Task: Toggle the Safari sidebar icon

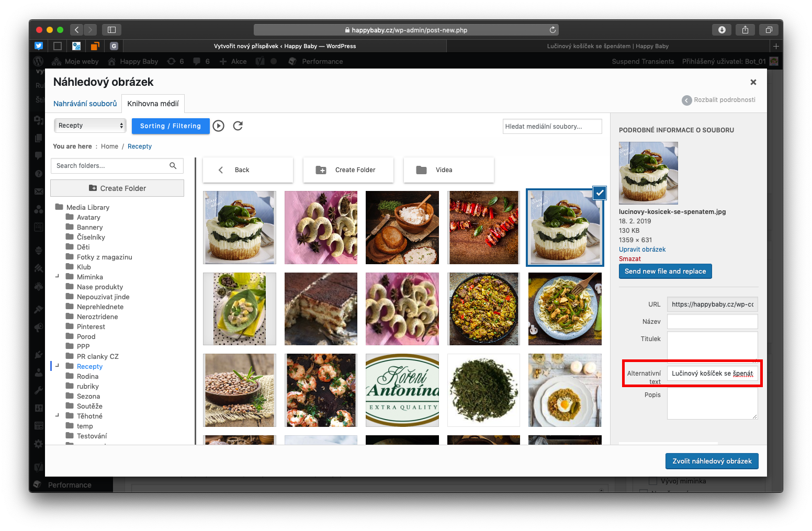Action: [x=111, y=30]
